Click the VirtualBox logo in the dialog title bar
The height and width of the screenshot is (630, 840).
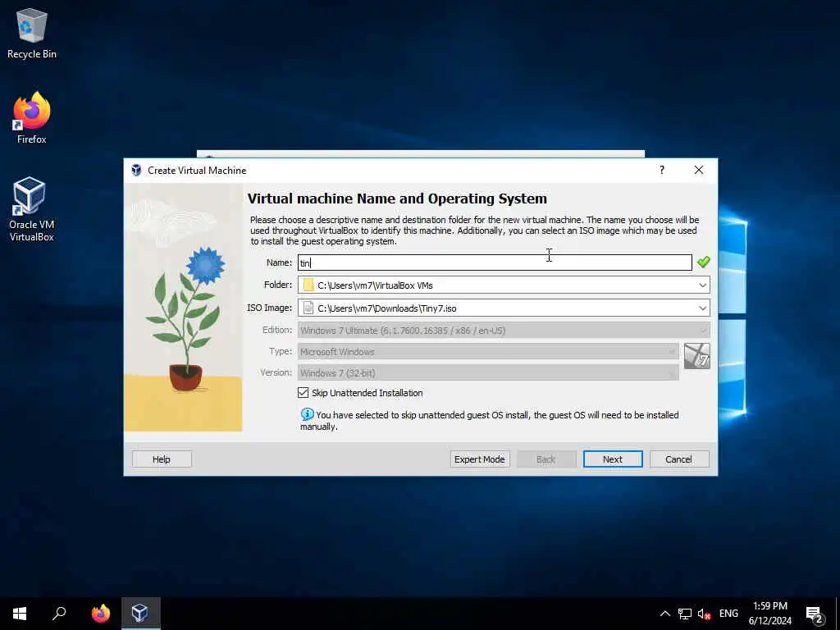[x=137, y=171]
